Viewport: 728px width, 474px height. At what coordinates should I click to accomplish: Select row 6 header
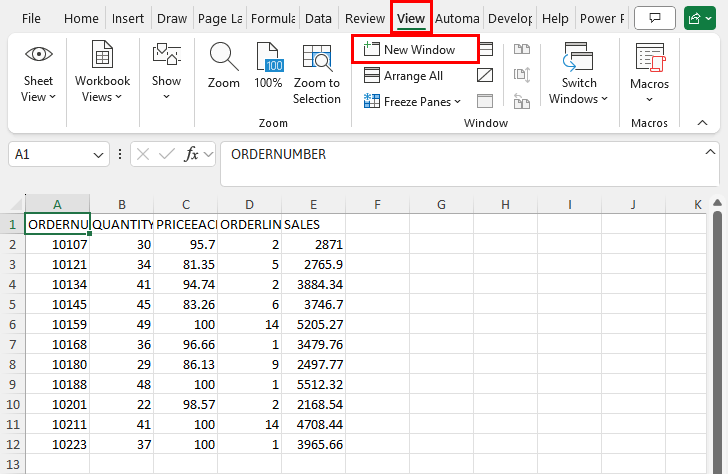13,325
